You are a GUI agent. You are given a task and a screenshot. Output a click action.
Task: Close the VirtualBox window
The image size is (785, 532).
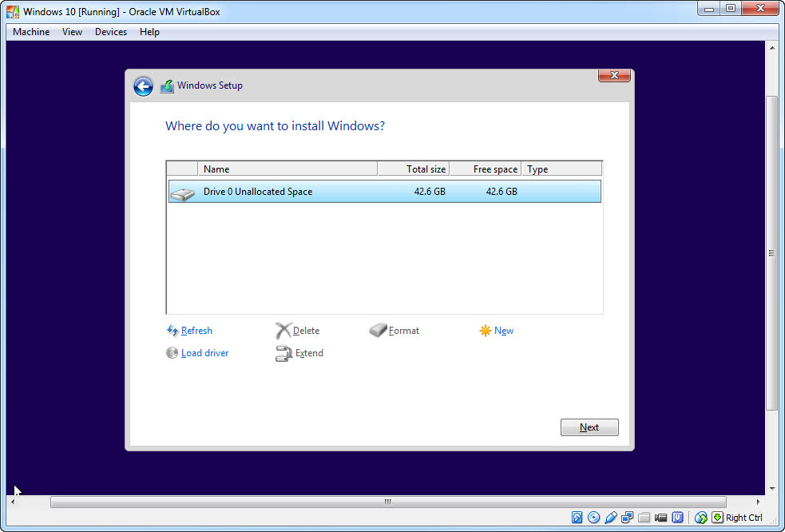[x=760, y=9]
